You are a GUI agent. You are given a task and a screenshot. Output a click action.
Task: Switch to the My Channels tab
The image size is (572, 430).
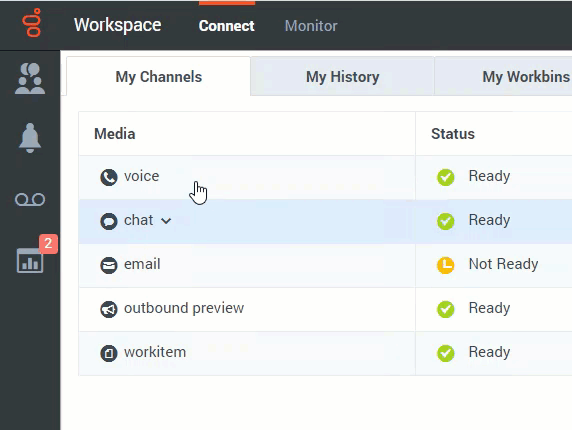(x=159, y=77)
